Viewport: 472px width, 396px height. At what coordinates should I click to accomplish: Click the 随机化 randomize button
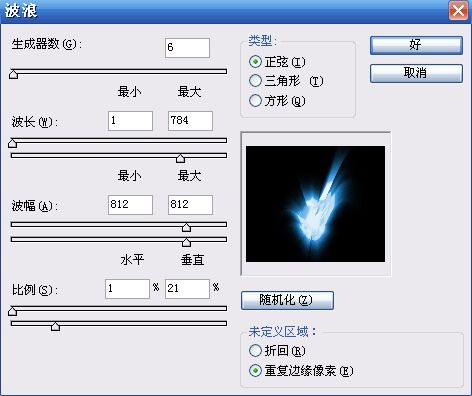(287, 300)
